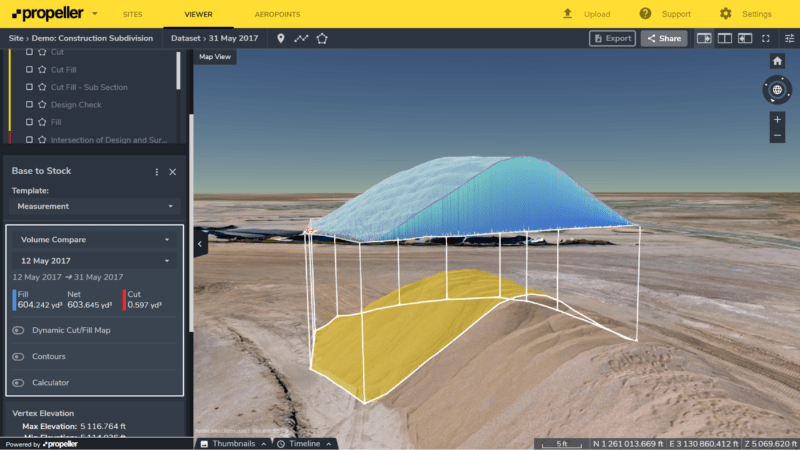This screenshot has width=800, height=450.
Task: Expand the Timeline panel
Action: (305, 443)
